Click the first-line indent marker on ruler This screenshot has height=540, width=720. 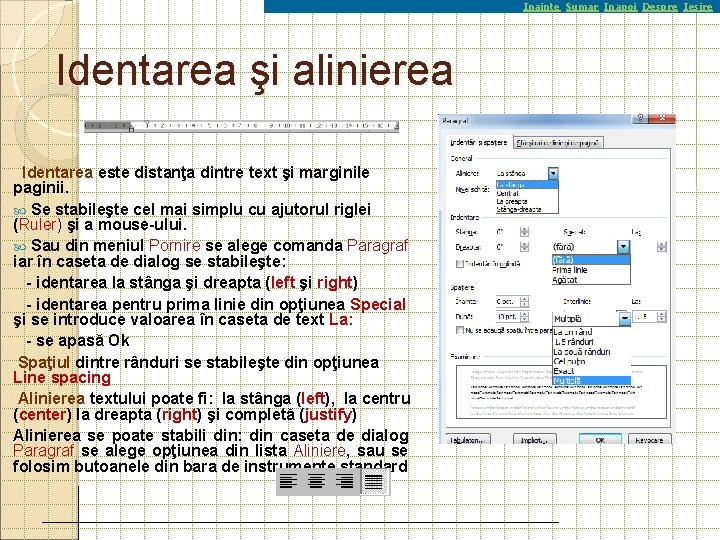pos(147,123)
